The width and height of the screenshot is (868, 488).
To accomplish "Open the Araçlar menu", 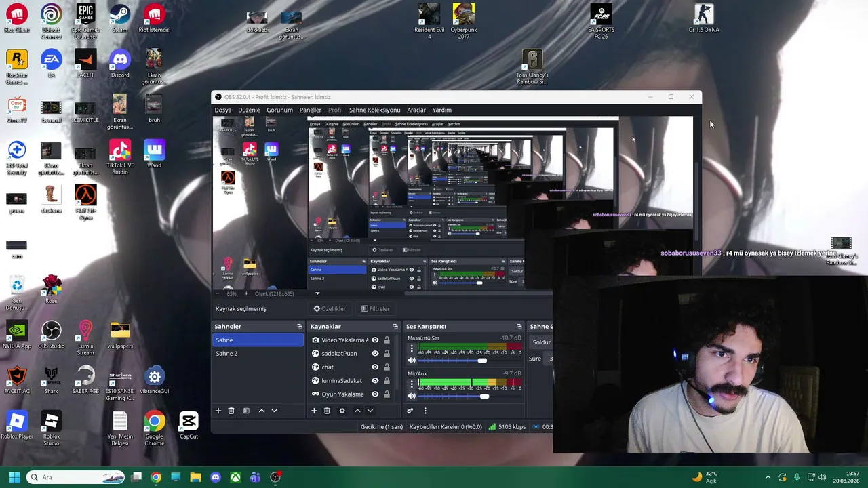I will [416, 110].
